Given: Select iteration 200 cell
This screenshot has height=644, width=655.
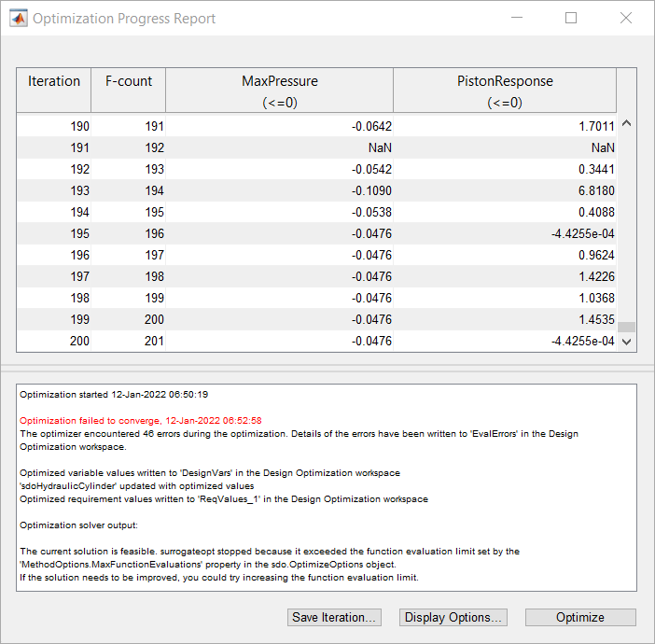Looking at the screenshot, I should 54,341.
